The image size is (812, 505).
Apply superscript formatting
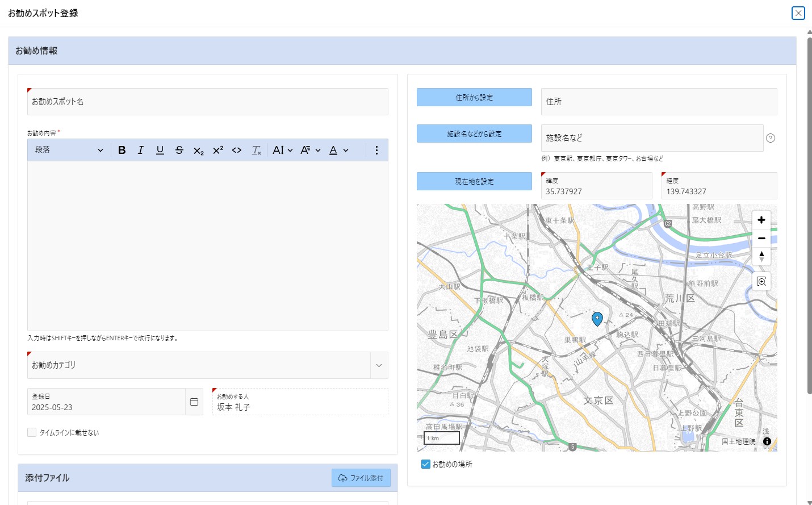click(x=218, y=150)
